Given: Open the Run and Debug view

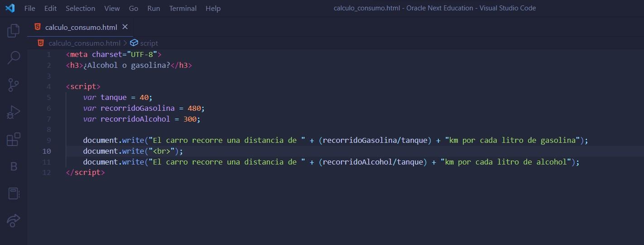Looking at the screenshot, I should [x=14, y=112].
